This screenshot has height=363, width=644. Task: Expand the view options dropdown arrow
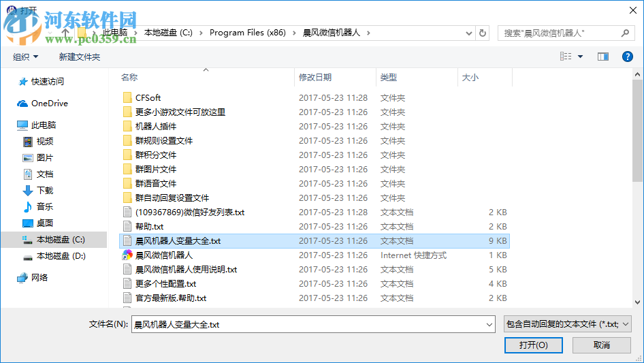(x=580, y=57)
